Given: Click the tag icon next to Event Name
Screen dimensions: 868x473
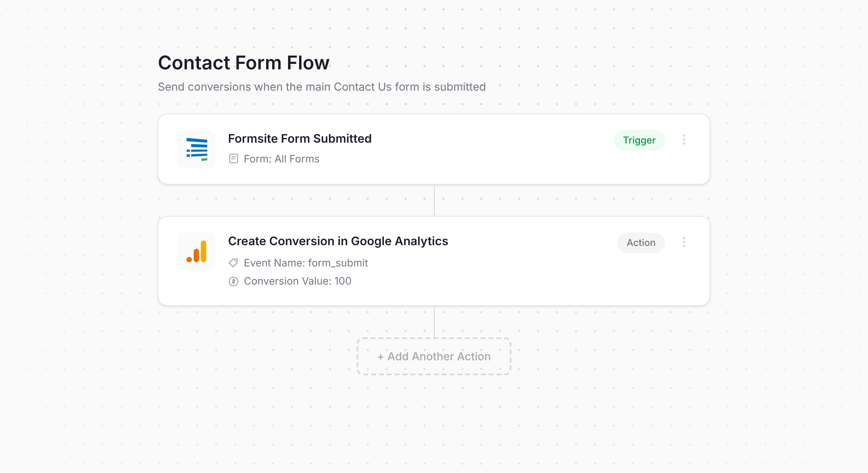Looking at the screenshot, I should tap(234, 263).
